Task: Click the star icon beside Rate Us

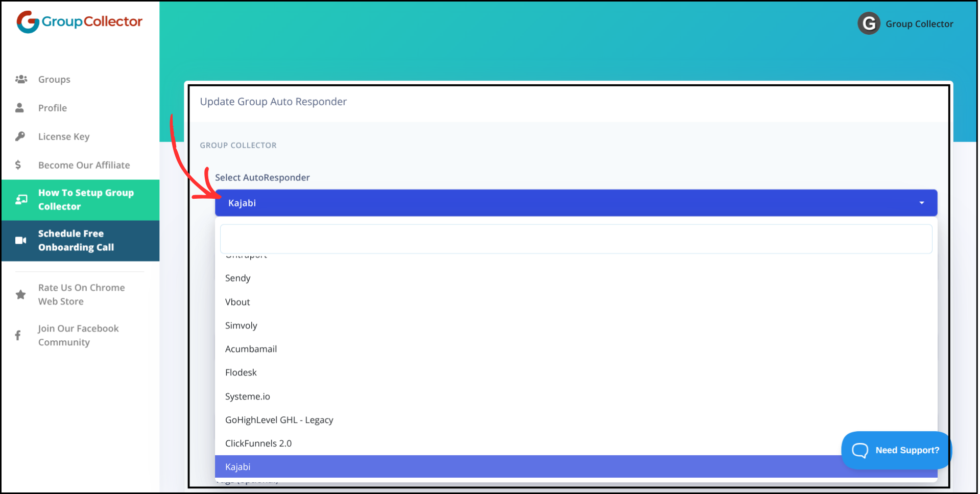Action: coord(20,294)
